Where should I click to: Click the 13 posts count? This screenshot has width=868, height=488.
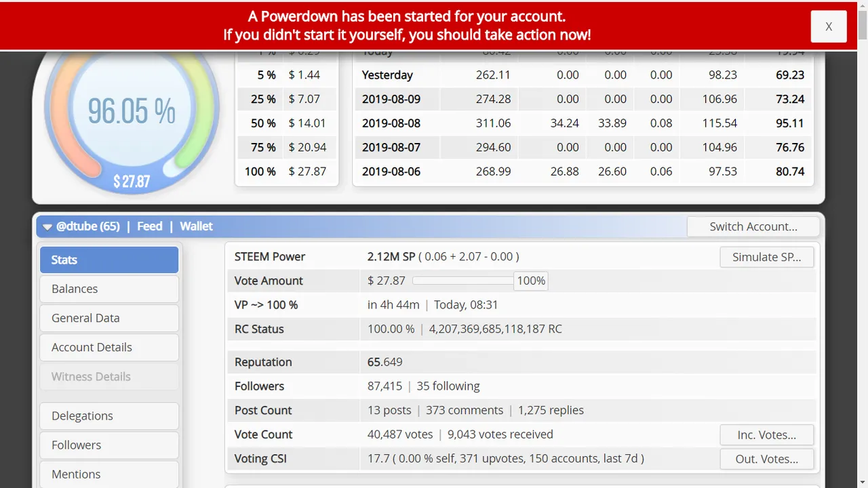click(389, 411)
